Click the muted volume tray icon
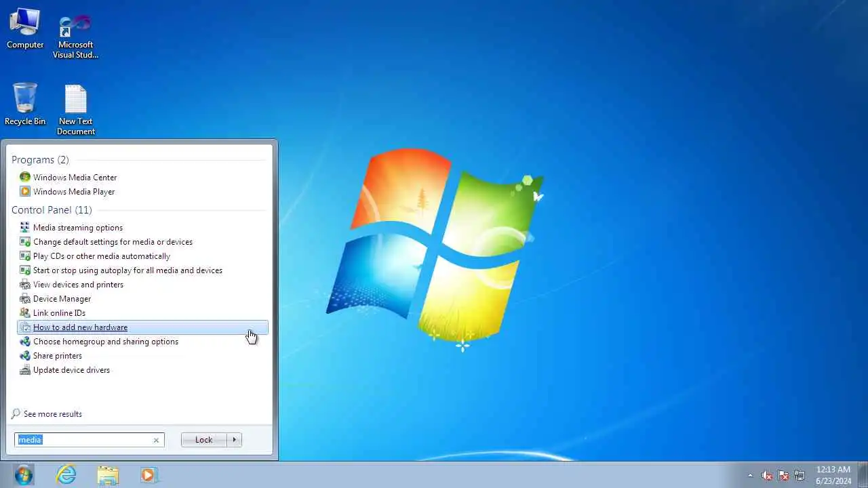The width and height of the screenshot is (868, 488). pyautogui.click(x=767, y=476)
